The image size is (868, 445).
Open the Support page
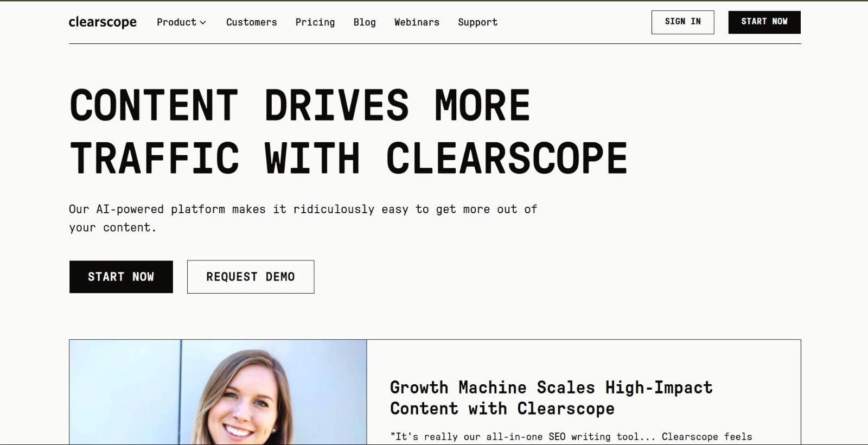[477, 22]
